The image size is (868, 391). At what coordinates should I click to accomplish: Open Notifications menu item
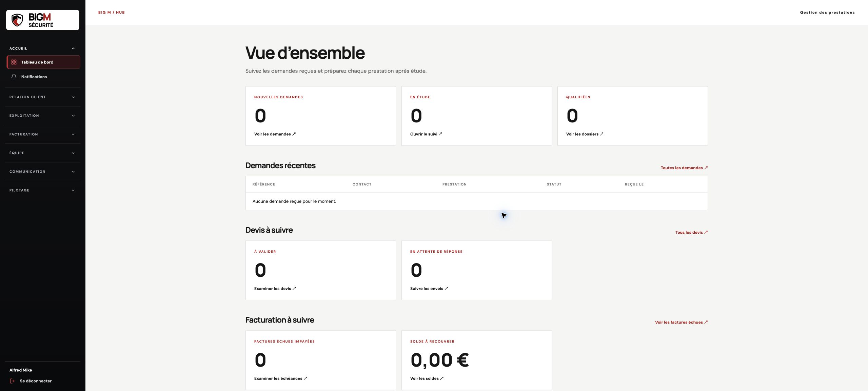pyautogui.click(x=43, y=77)
